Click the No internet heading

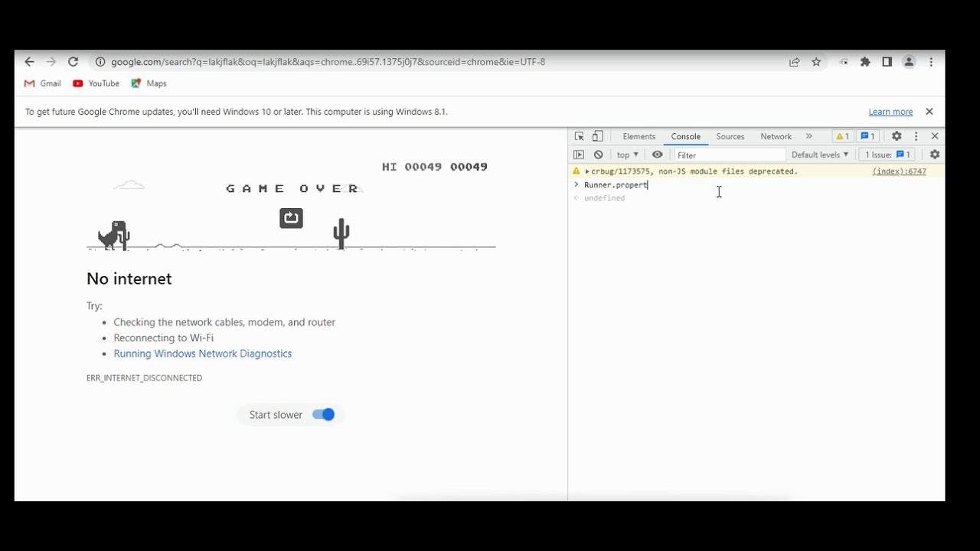[129, 279]
